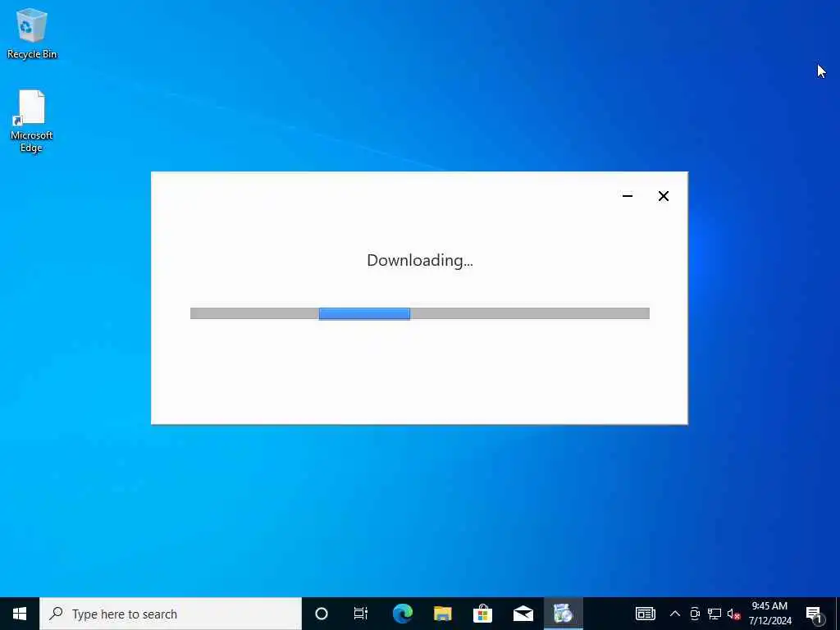This screenshot has width=840, height=630.
Task: Select the running installer taskbar icon
Action: click(563, 614)
